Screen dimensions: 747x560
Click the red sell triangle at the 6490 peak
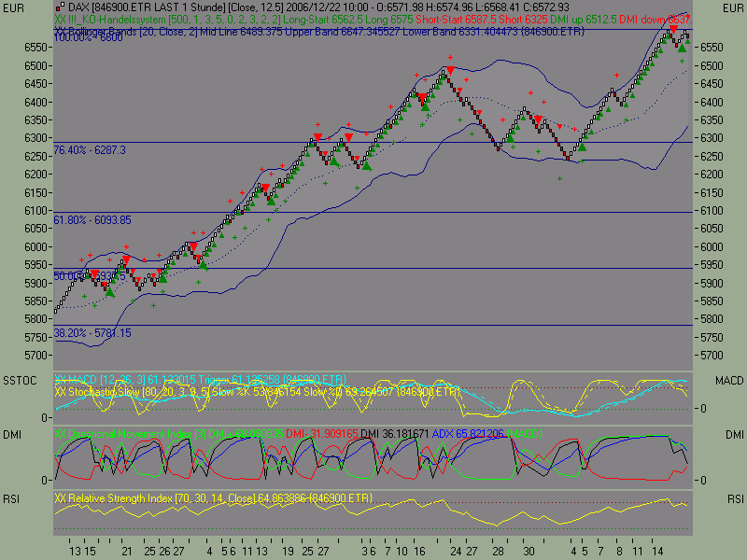click(x=450, y=71)
